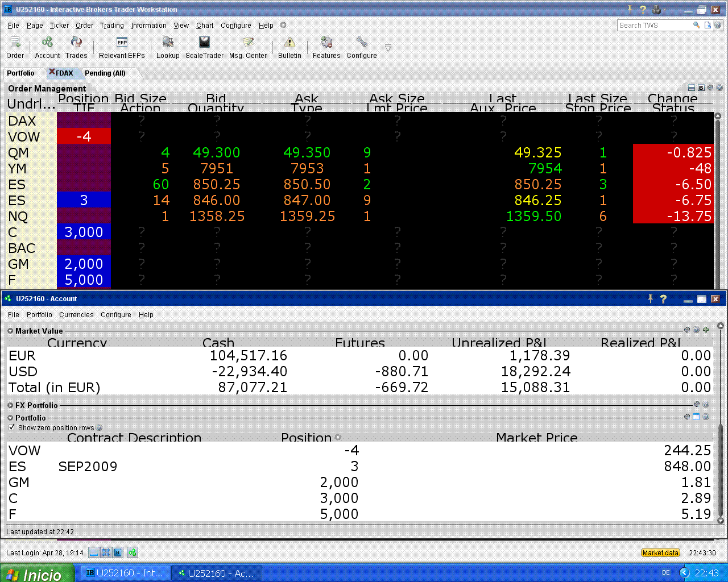Open the Msg. Center icon
Screen dimensions: 728x582
248,43
